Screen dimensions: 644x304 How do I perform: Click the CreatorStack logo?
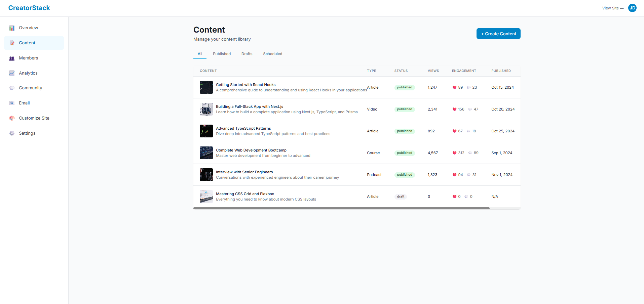tap(29, 8)
